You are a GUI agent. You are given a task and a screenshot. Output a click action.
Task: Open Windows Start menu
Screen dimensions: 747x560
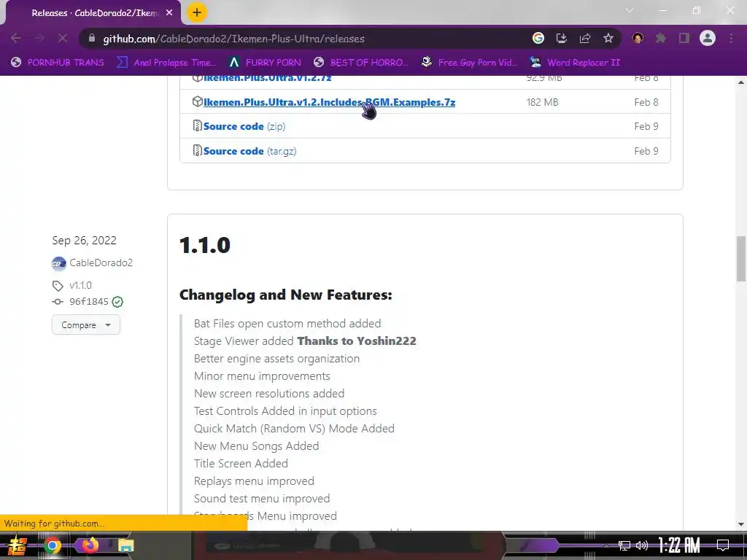pyautogui.click(x=17, y=545)
